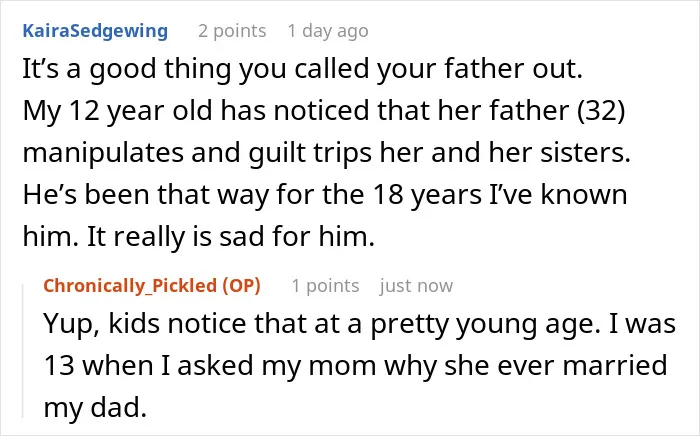
Task: Click the line 'him. It really is sad'
Action: (x=199, y=237)
